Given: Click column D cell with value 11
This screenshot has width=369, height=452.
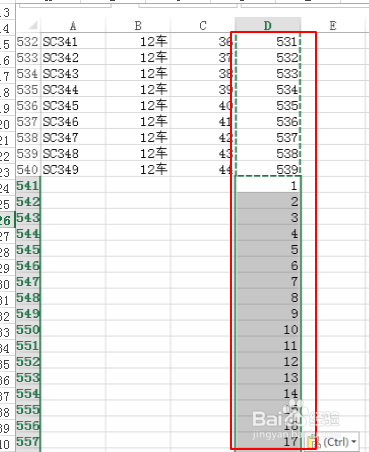Looking at the screenshot, I should click(268, 345).
